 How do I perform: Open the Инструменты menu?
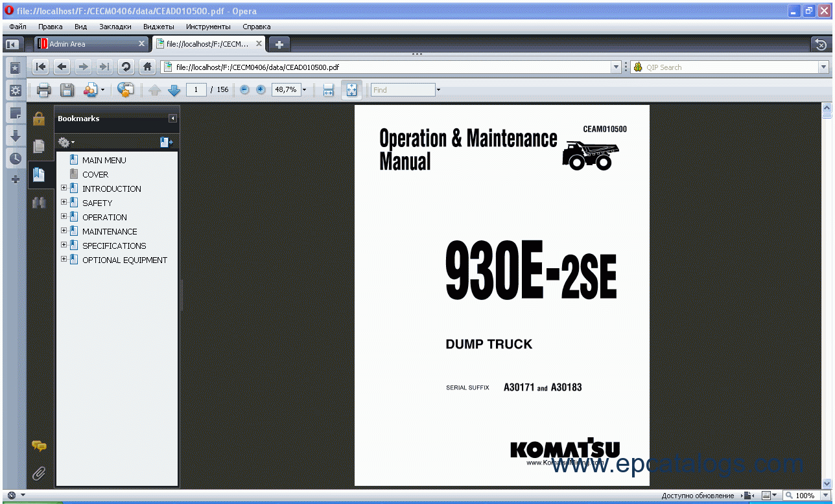[x=208, y=27]
